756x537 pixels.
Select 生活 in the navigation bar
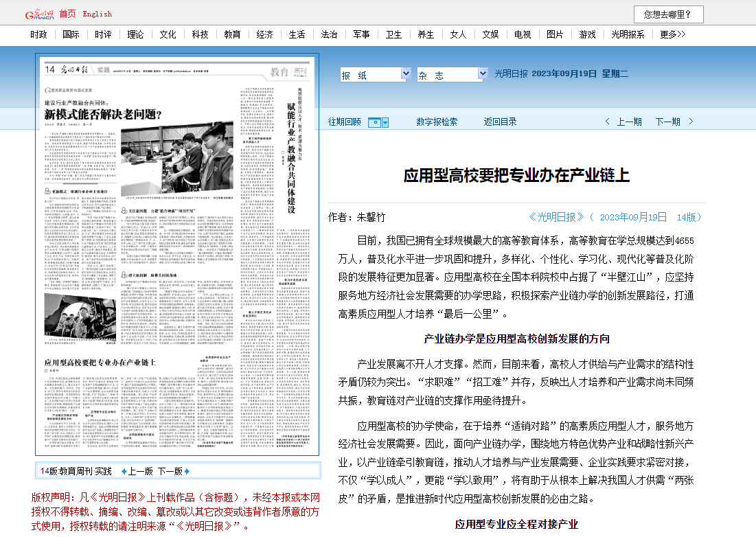pos(297,34)
